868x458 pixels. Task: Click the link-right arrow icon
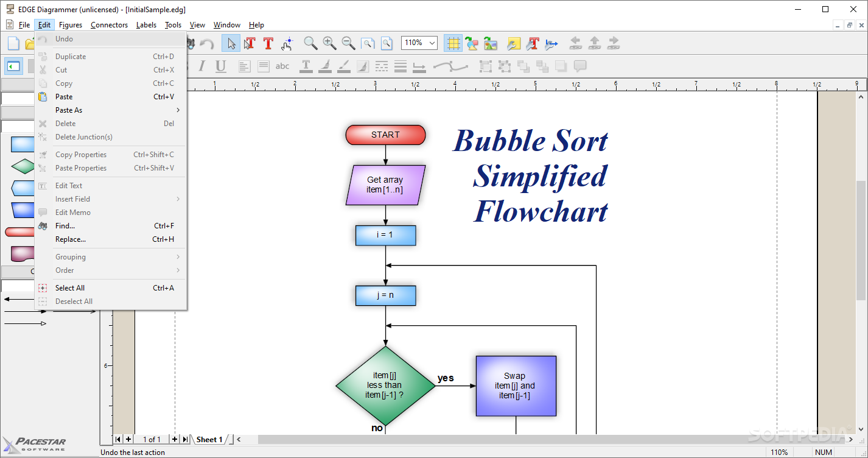point(613,43)
